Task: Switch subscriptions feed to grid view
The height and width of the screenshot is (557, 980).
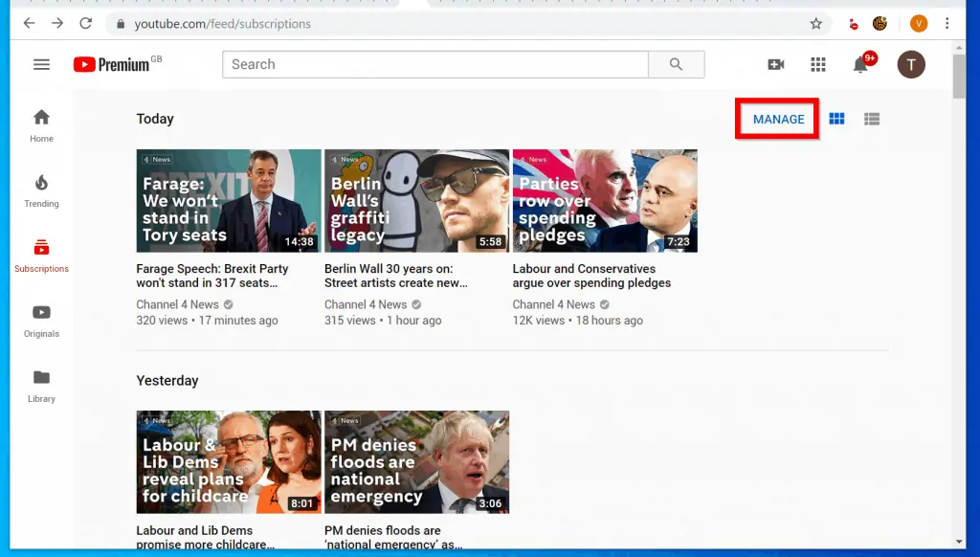Action: pyautogui.click(x=836, y=119)
